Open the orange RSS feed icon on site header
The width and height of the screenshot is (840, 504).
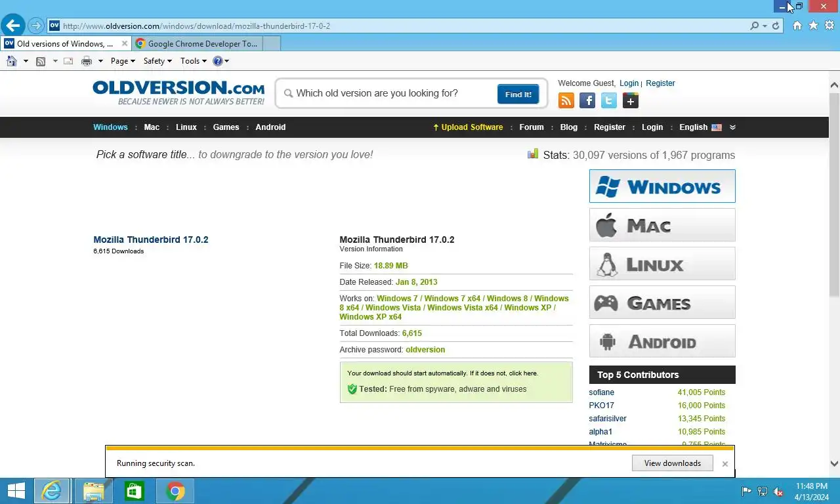tap(566, 100)
